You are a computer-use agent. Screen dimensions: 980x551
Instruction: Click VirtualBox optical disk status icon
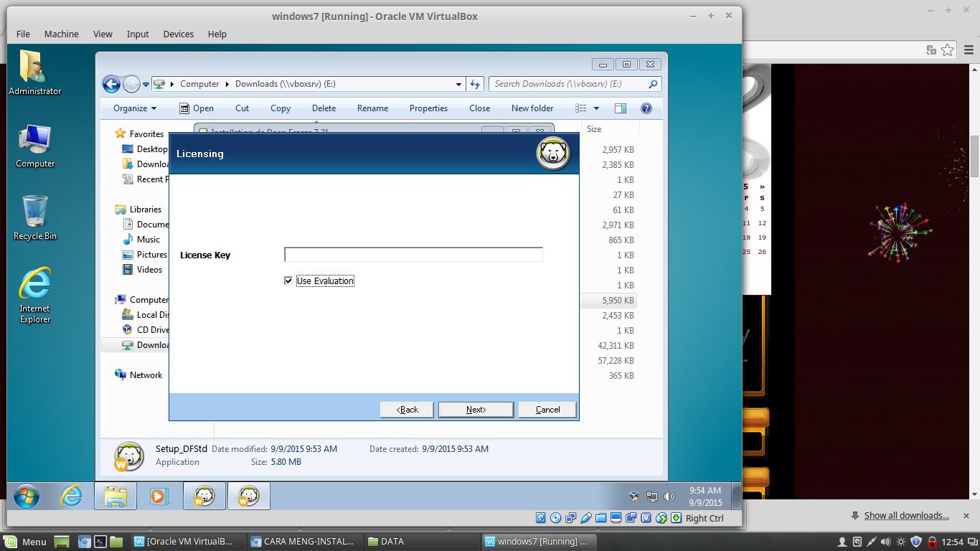click(x=555, y=518)
